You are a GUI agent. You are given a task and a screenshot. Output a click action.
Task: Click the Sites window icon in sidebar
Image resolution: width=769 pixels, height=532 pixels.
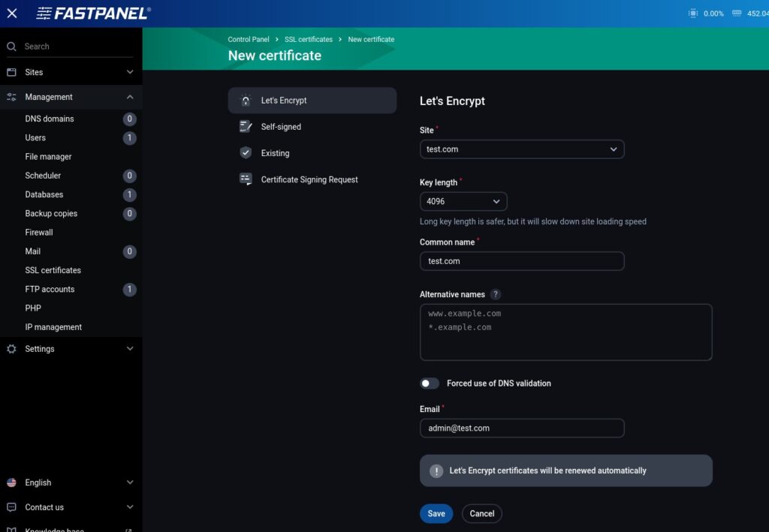click(x=11, y=72)
